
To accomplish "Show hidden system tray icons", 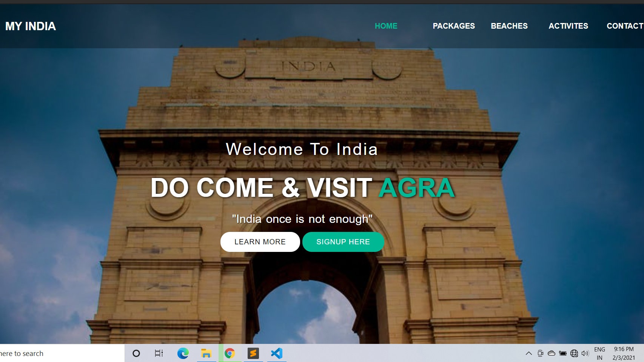I will click(x=529, y=353).
